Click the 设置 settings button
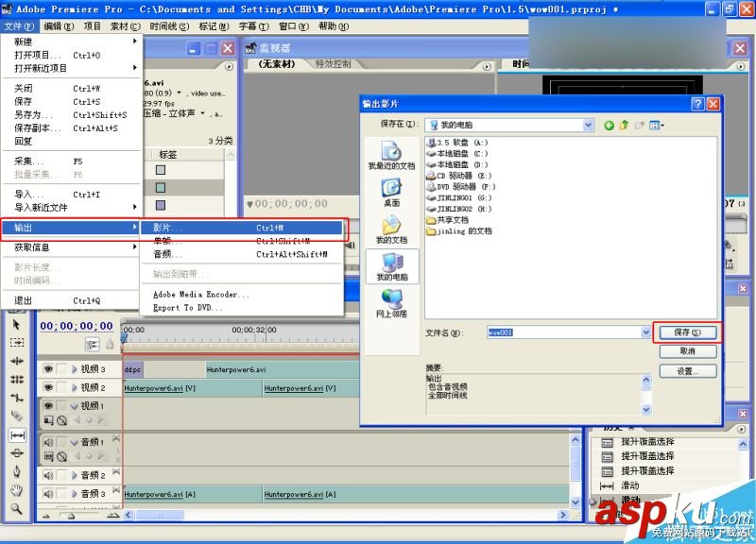 coord(687,371)
